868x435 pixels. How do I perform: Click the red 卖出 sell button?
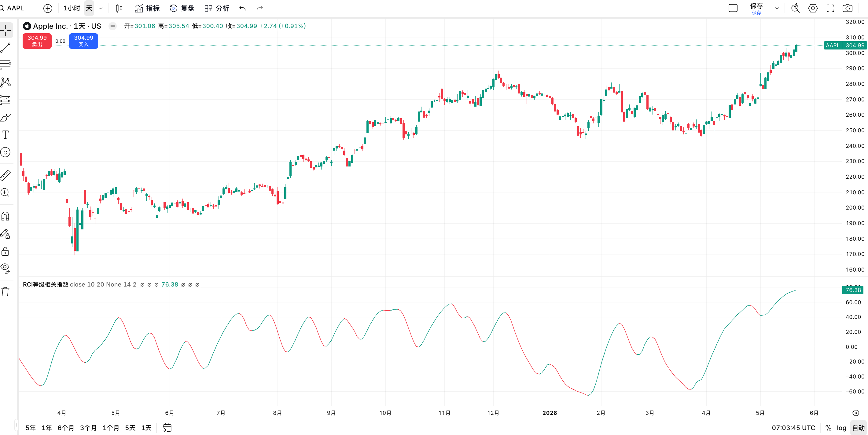pyautogui.click(x=37, y=41)
